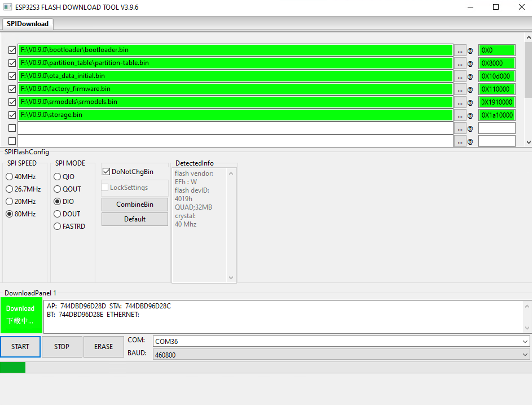Click the DetectedInfo scroll up arrow
The width and height of the screenshot is (532, 405).
[231, 173]
